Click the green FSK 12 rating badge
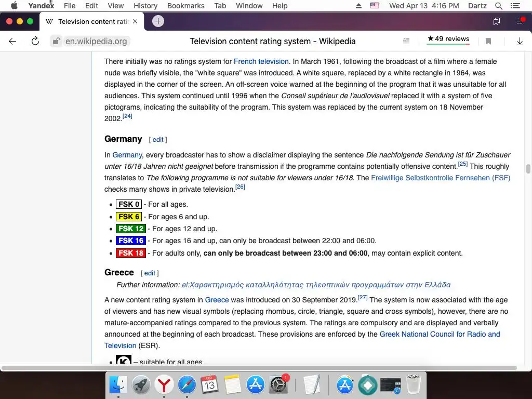The width and height of the screenshot is (532, 399). (x=130, y=229)
